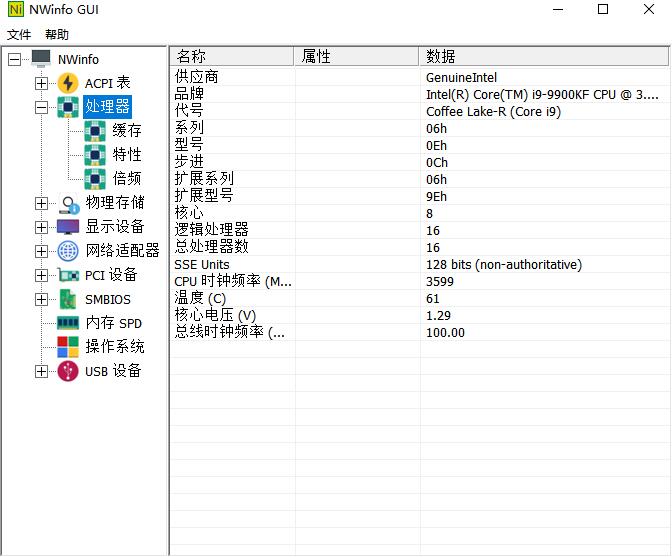Image resolution: width=672 pixels, height=557 pixels.
Task: Open the 帮助 menu
Action: pos(57,34)
